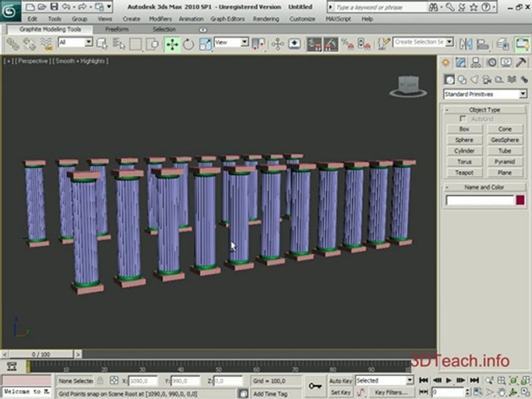Toggle Keyboard Shortcut Override icon
The height and width of the screenshot is (399, 532).
coord(294,44)
